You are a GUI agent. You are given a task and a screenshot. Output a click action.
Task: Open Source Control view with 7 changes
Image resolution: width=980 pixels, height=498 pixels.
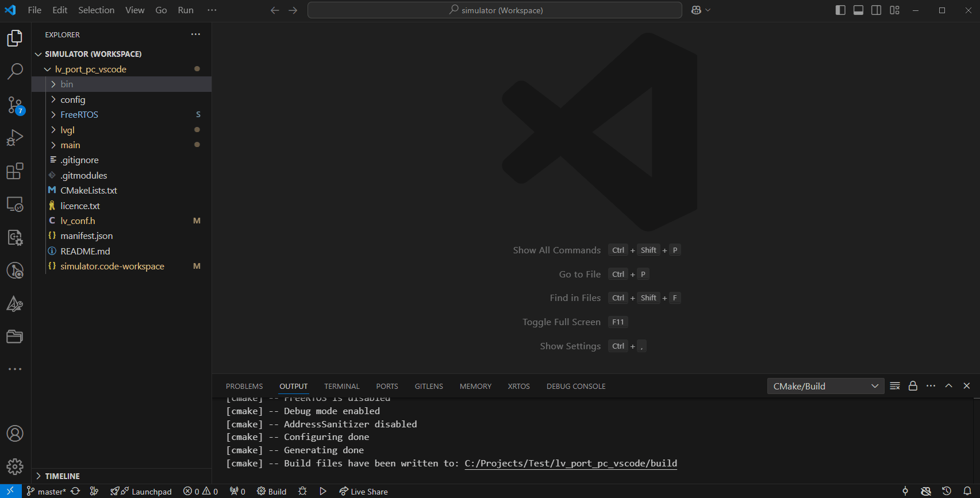pyautogui.click(x=15, y=105)
